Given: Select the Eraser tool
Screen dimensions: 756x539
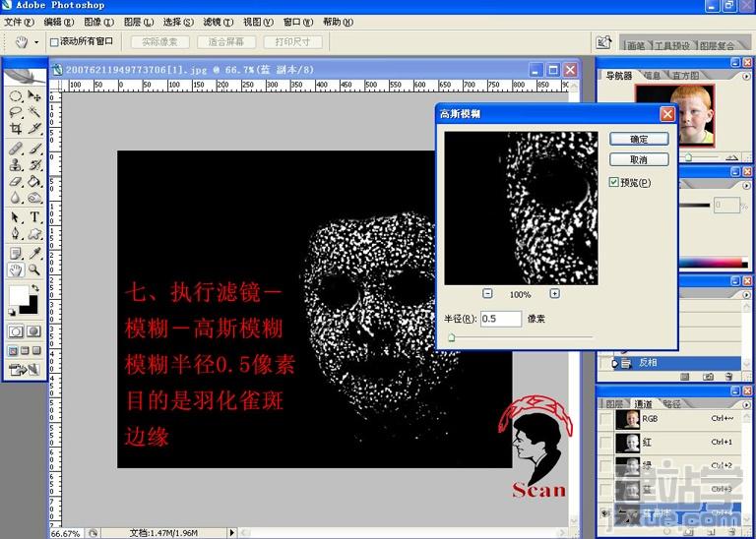Looking at the screenshot, I should click(16, 182).
